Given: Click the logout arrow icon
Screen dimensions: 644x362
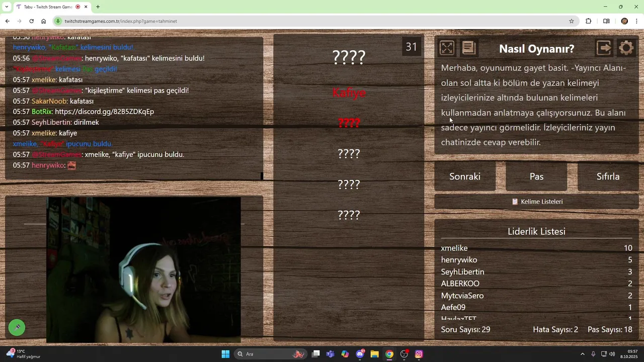Looking at the screenshot, I should click(604, 48).
